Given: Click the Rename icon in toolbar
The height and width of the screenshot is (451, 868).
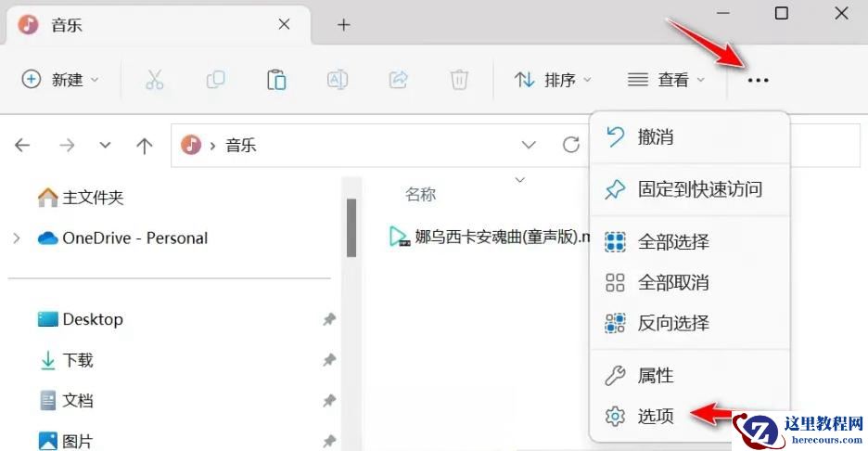Looking at the screenshot, I should 338,80.
